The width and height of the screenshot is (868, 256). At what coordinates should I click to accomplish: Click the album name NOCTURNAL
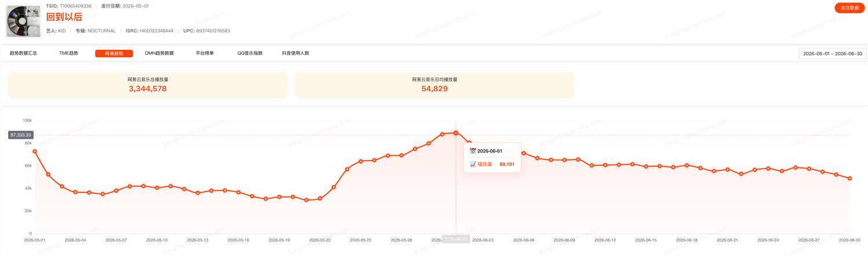coord(102,31)
